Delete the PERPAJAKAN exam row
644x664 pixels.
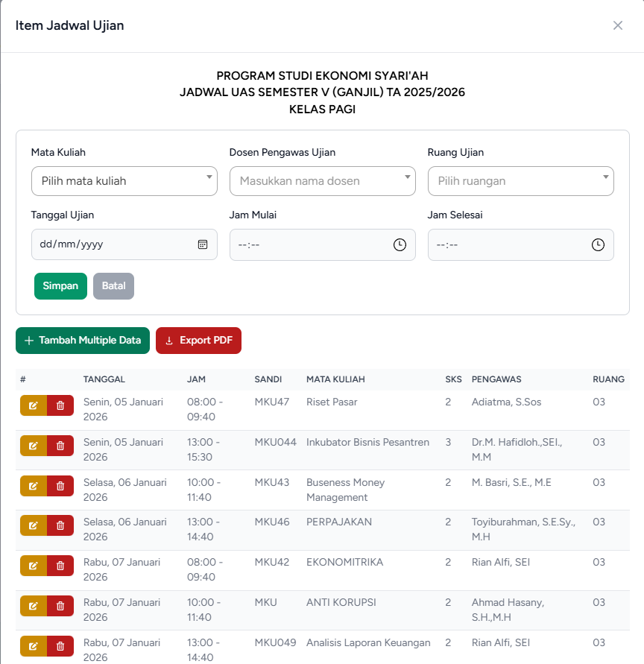click(x=60, y=525)
